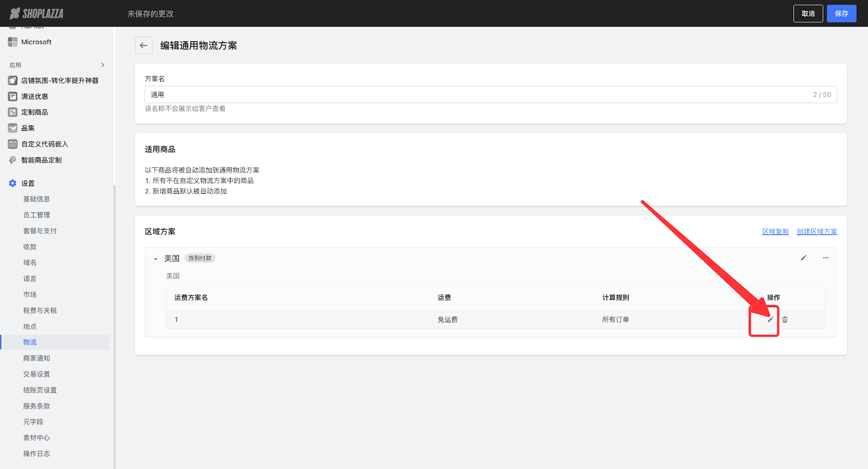
Task: Open more options for 美国 zone
Action: [x=826, y=258]
